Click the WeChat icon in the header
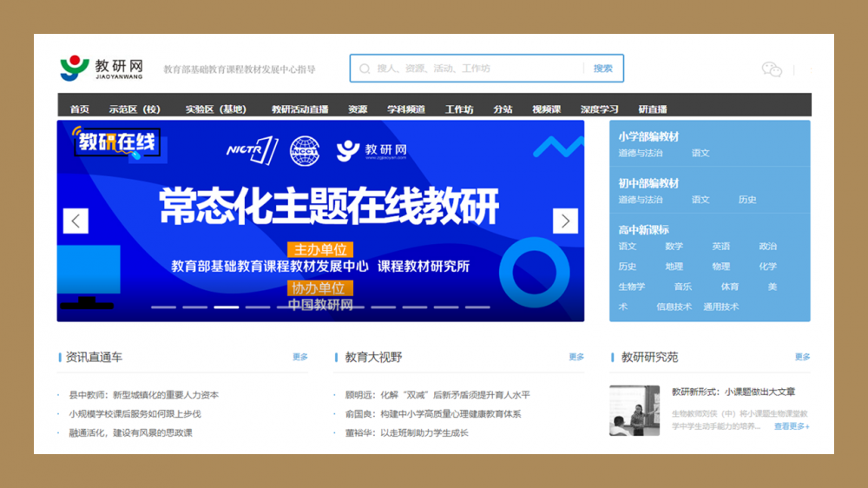This screenshot has height=488, width=868. (772, 69)
